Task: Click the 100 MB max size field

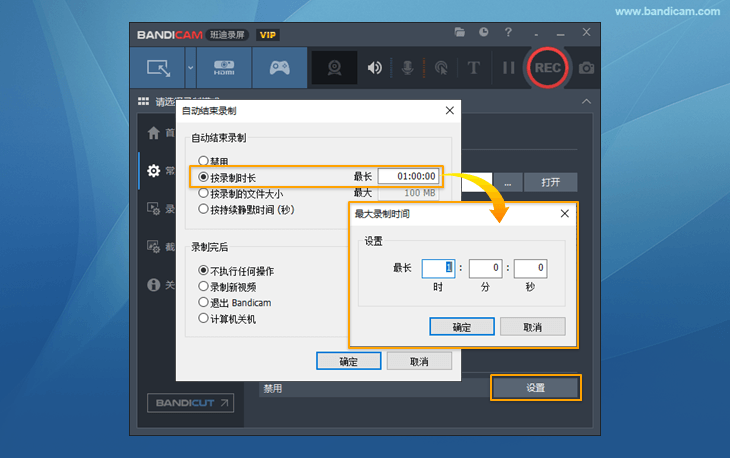Action: point(408,193)
